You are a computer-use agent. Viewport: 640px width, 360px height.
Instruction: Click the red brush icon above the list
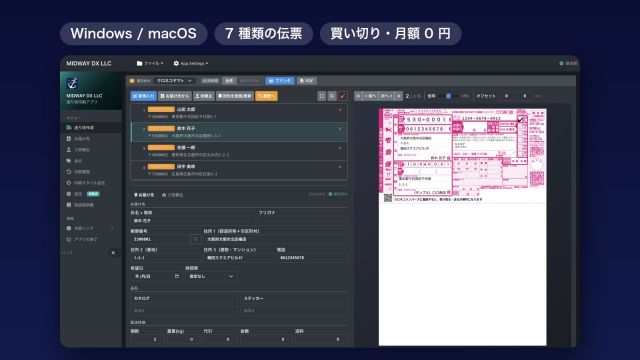coord(343,96)
